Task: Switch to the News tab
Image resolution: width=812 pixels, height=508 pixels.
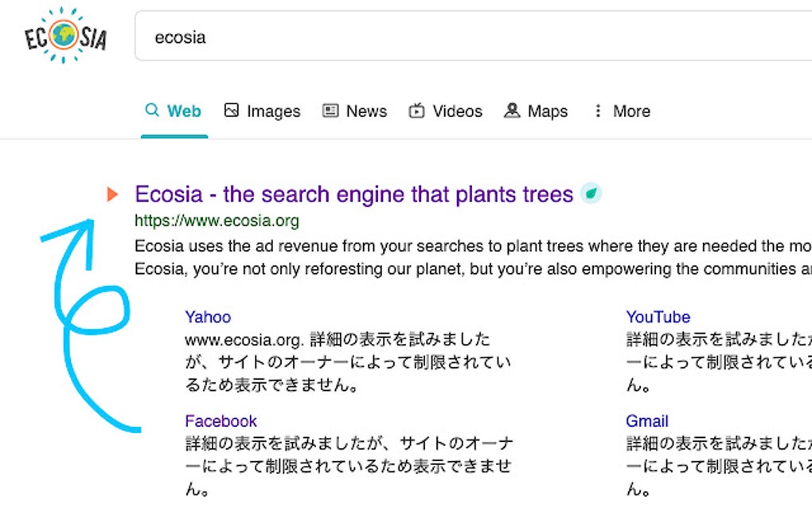Action: tap(366, 111)
